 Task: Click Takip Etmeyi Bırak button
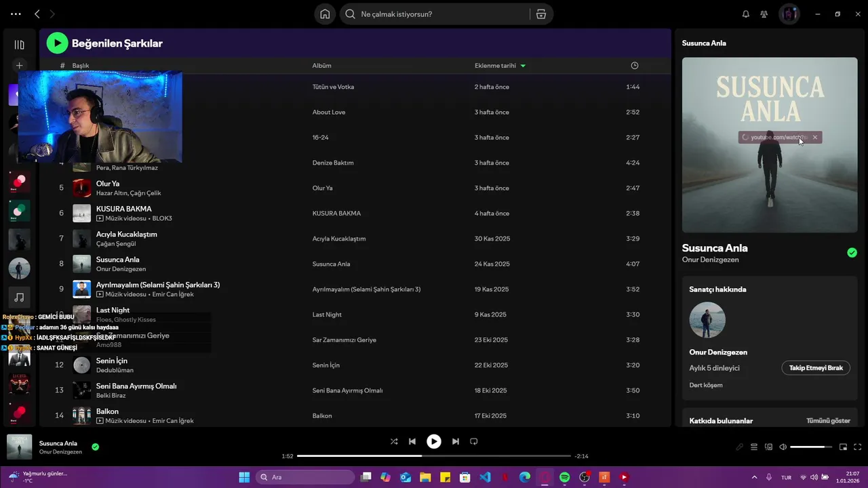(816, 368)
